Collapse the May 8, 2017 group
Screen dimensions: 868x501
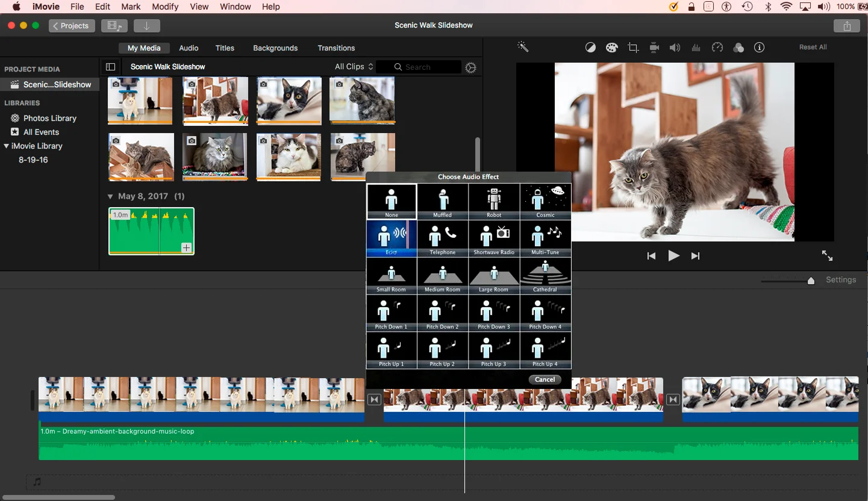[x=110, y=196]
